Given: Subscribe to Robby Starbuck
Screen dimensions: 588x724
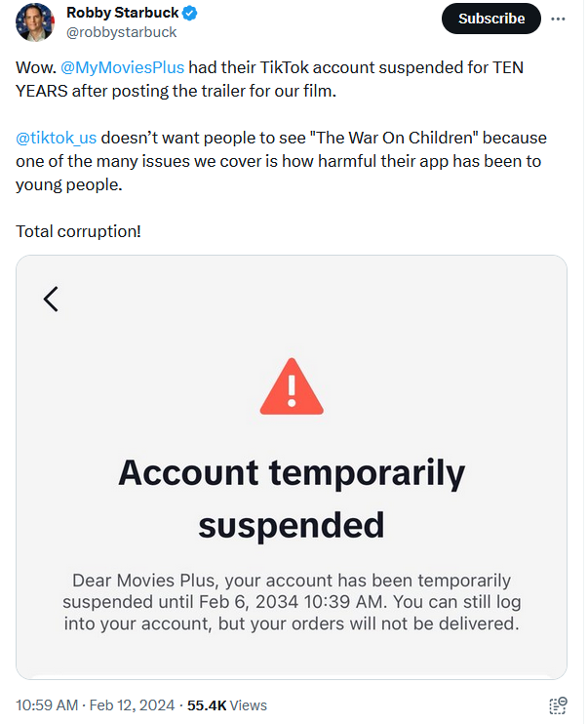Looking at the screenshot, I should coord(491,19).
